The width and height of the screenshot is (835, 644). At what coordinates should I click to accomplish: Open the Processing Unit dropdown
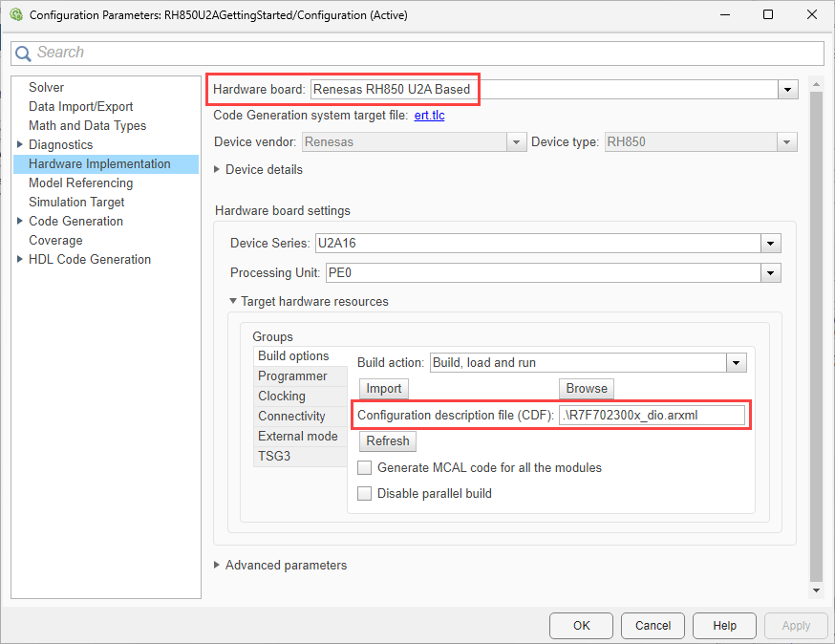coord(771,273)
